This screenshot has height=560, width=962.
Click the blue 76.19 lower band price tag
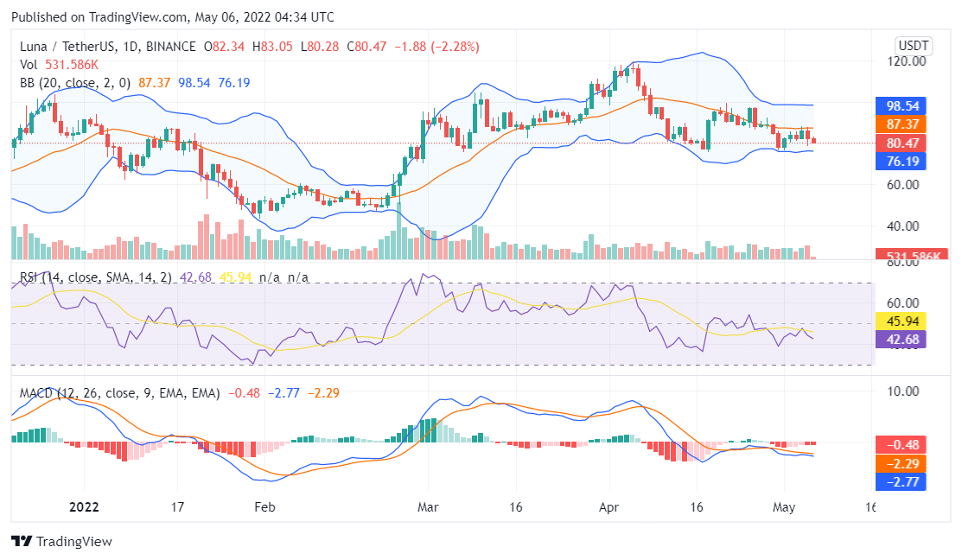coord(901,161)
